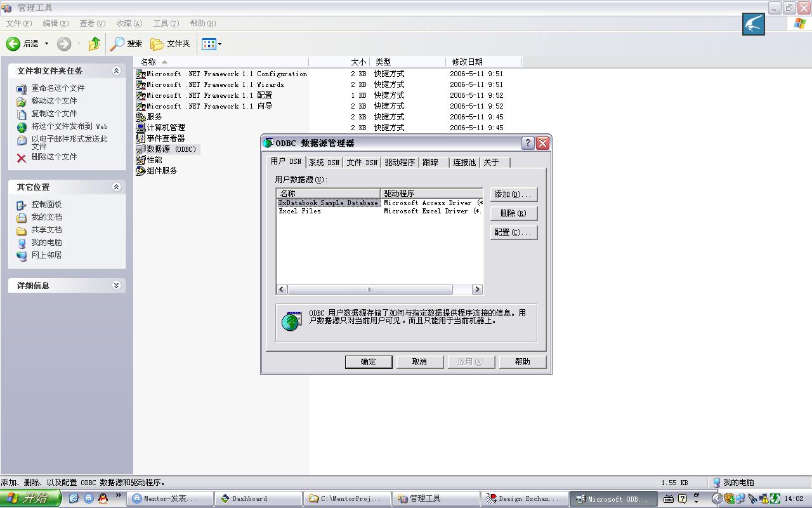Switch to the Dashboard taskbar window

(258, 499)
